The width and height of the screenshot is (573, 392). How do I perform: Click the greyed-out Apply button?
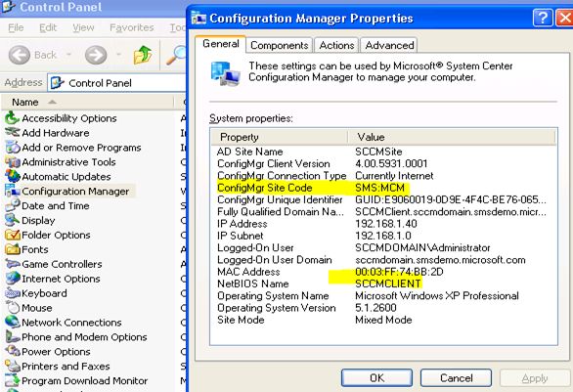(x=535, y=377)
